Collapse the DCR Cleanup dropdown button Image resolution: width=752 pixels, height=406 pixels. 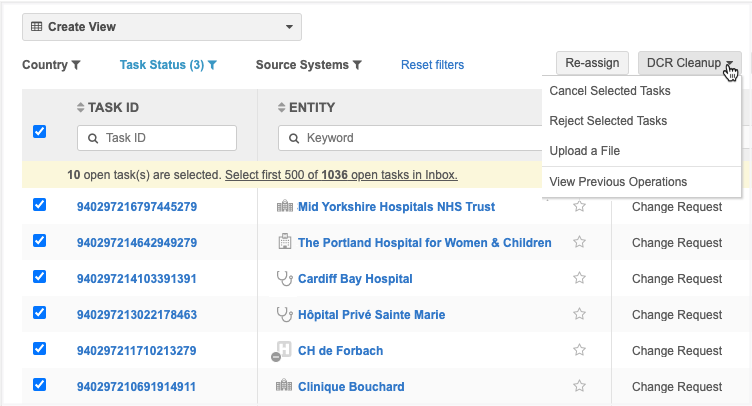689,63
